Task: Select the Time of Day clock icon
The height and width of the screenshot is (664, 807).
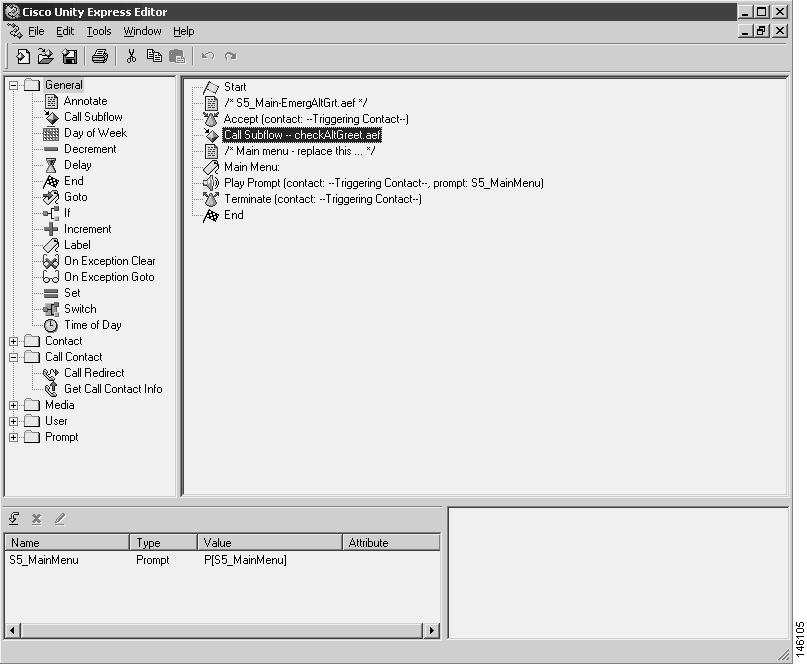Action: (x=51, y=325)
